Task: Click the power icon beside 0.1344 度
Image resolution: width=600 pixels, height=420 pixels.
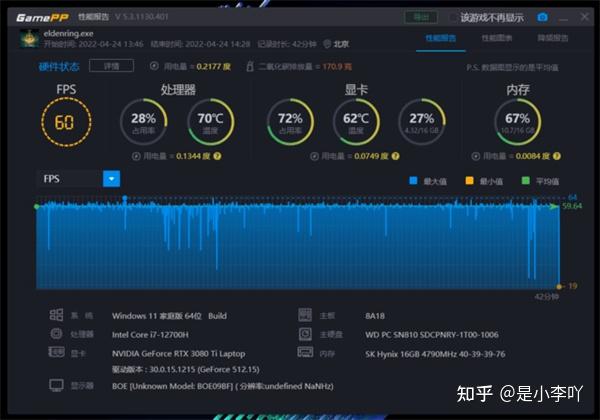Action: point(136,156)
